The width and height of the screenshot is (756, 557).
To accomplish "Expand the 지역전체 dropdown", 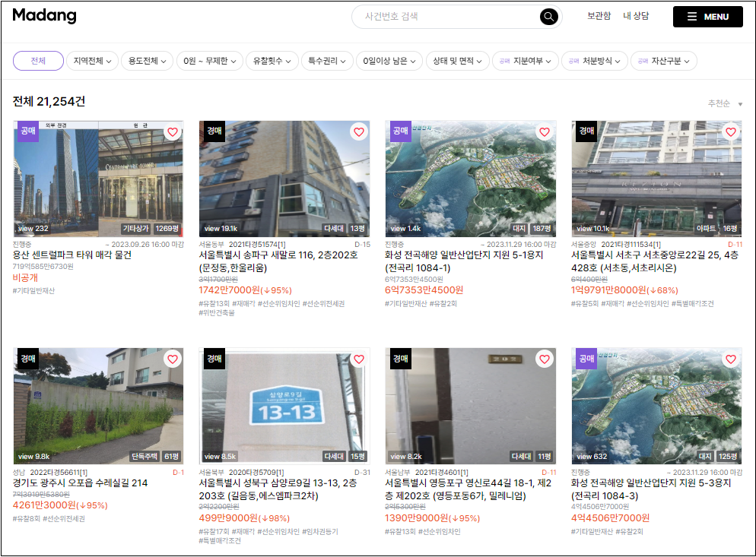I will pyautogui.click(x=92, y=61).
